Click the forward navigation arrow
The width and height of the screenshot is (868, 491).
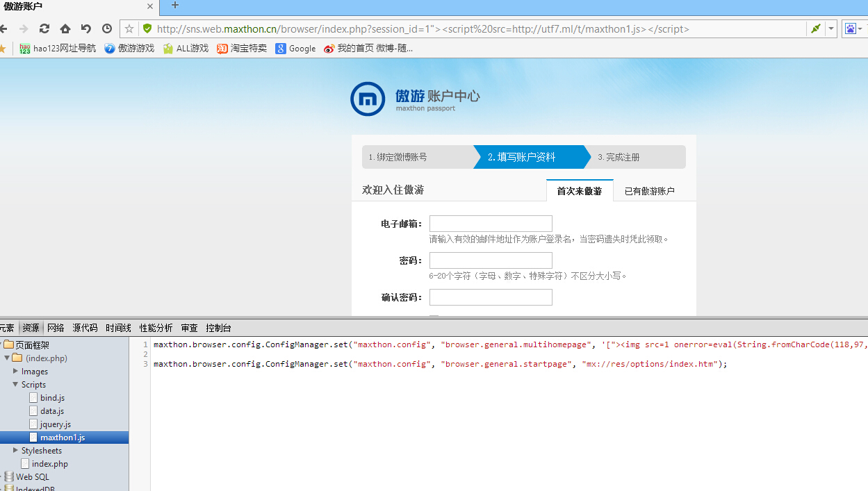24,28
